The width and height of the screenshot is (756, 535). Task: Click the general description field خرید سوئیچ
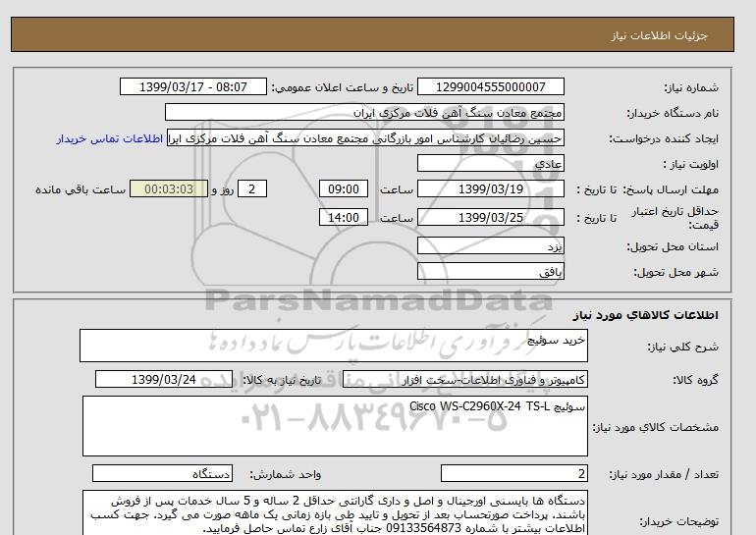[334, 346]
